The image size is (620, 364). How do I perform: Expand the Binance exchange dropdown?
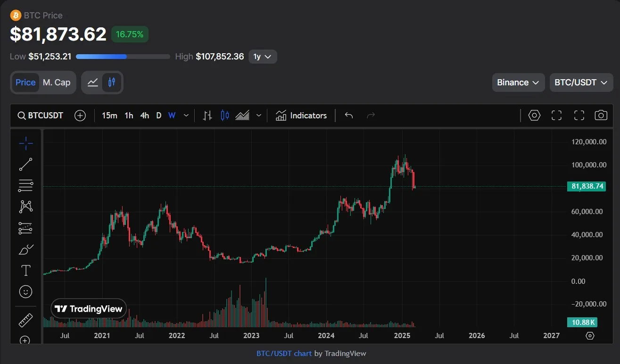click(x=518, y=83)
